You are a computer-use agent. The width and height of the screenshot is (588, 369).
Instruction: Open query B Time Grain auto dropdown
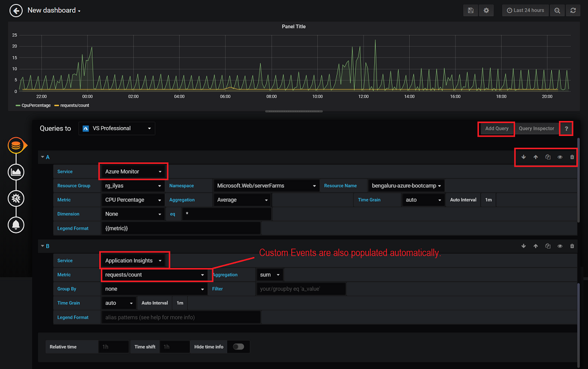point(119,303)
